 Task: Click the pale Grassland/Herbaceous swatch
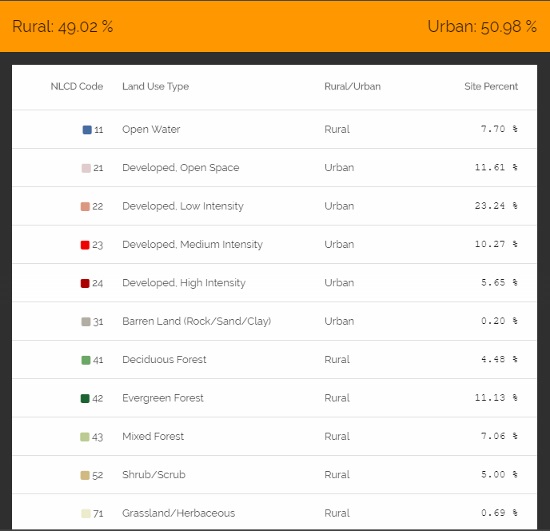[86, 513]
